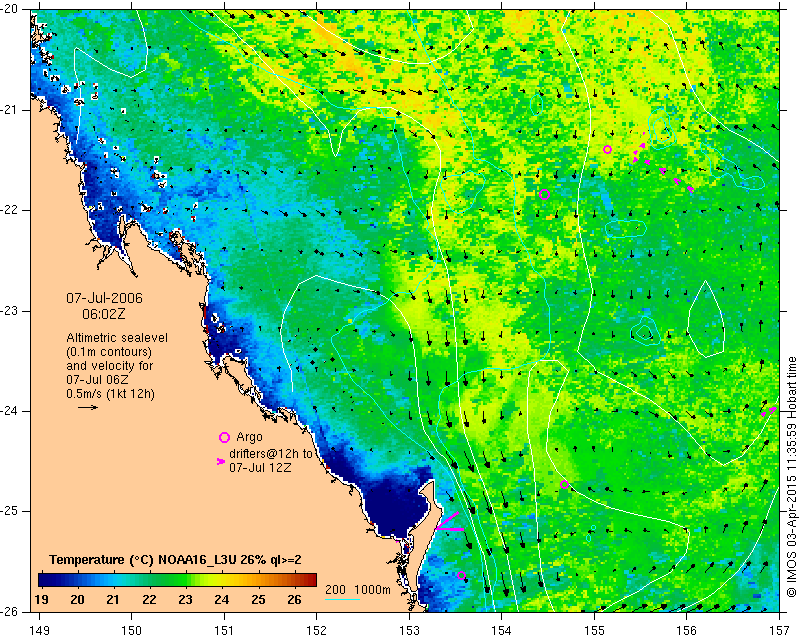This screenshot has height=640, width=800.
Task: Click latitude axis label -23
Action: click(9, 311)
